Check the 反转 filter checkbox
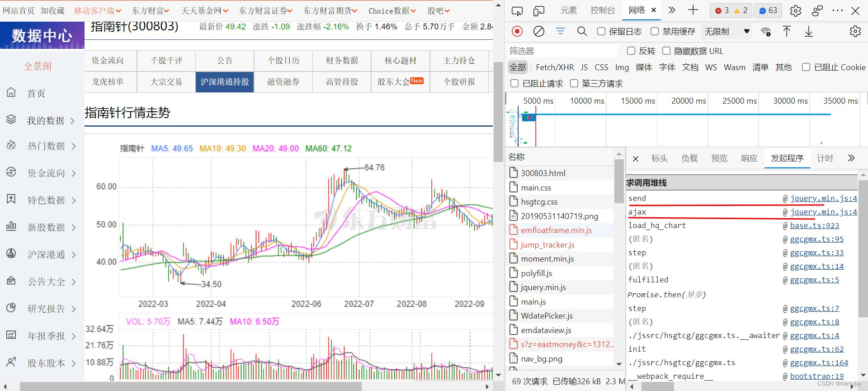This screenshot has width=868, height=391. 631,51
